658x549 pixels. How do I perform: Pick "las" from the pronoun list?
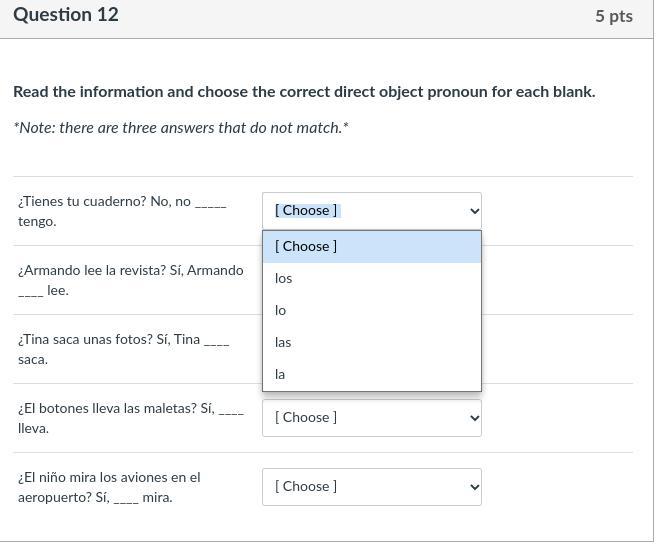284,342
